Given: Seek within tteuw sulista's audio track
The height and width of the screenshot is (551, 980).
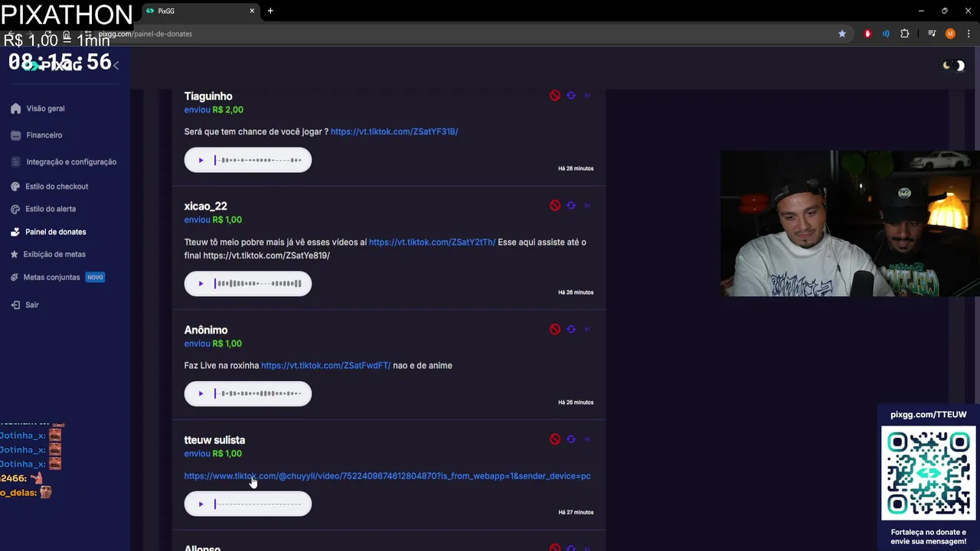Looking at the screenshot, I should (258, 504).
